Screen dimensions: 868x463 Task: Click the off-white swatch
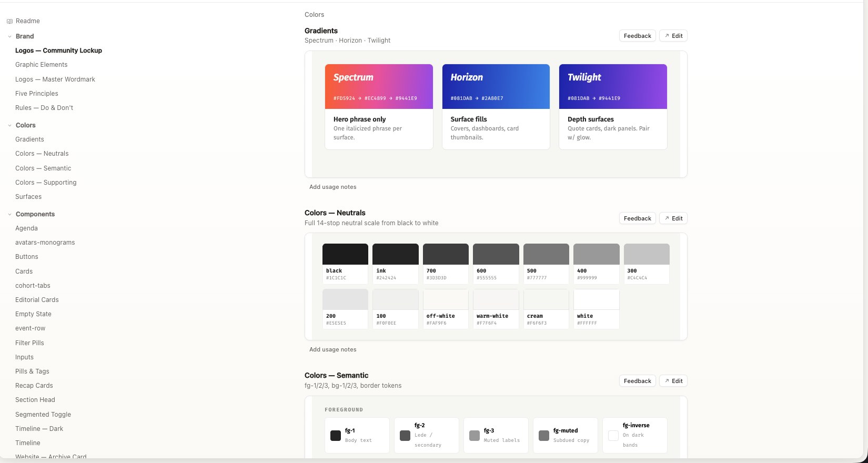coord(446,309)
